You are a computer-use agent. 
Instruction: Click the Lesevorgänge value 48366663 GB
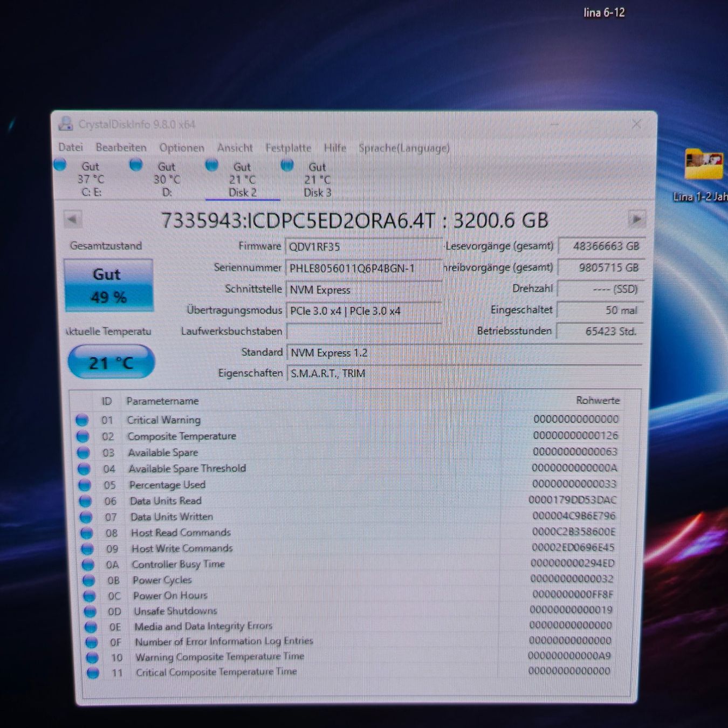tap(601, 246)
